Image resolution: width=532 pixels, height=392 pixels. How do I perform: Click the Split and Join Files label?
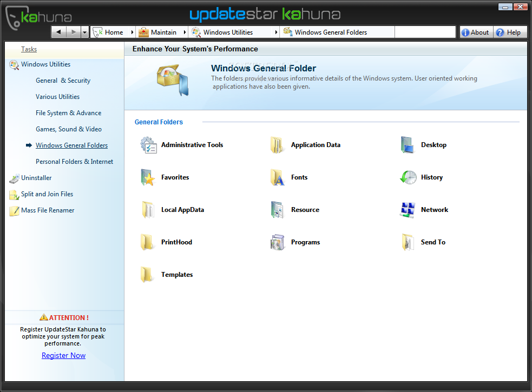coord(47,194)
